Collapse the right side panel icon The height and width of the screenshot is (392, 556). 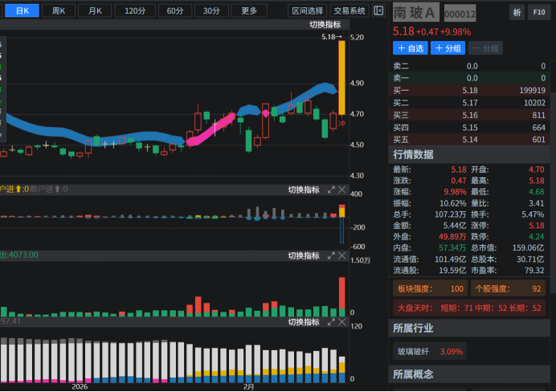[378, 10]
